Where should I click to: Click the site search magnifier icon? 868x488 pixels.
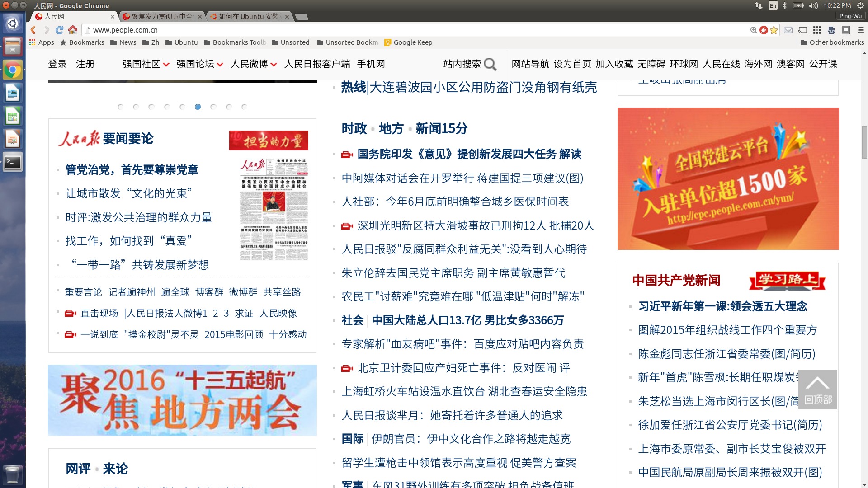[490, 64]
